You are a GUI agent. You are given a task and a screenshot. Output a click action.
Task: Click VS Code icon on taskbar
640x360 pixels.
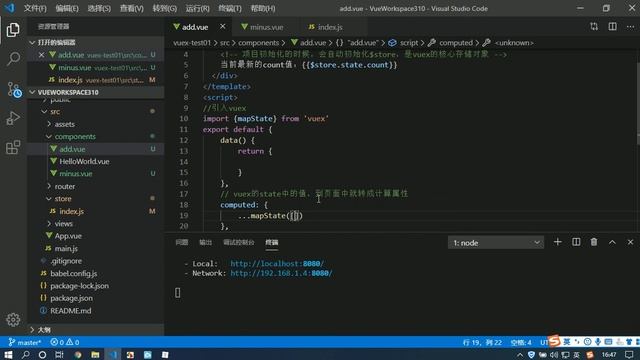click(113, 355)
